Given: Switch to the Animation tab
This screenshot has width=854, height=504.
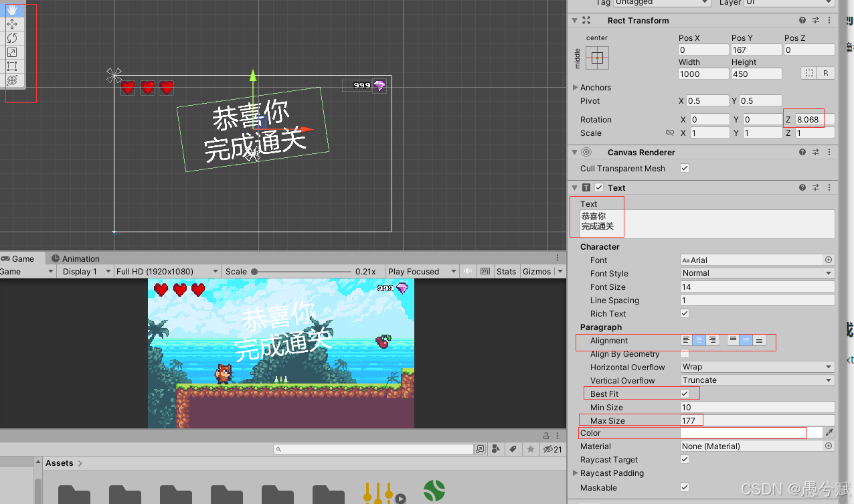Looking at the screenshot, I should click(75, 258).
